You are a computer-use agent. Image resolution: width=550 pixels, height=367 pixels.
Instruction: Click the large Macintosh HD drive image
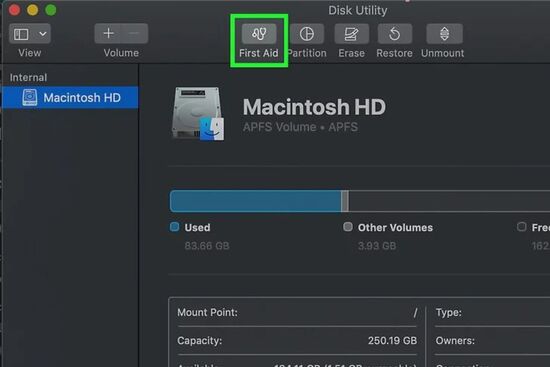(x=198, y=114)
